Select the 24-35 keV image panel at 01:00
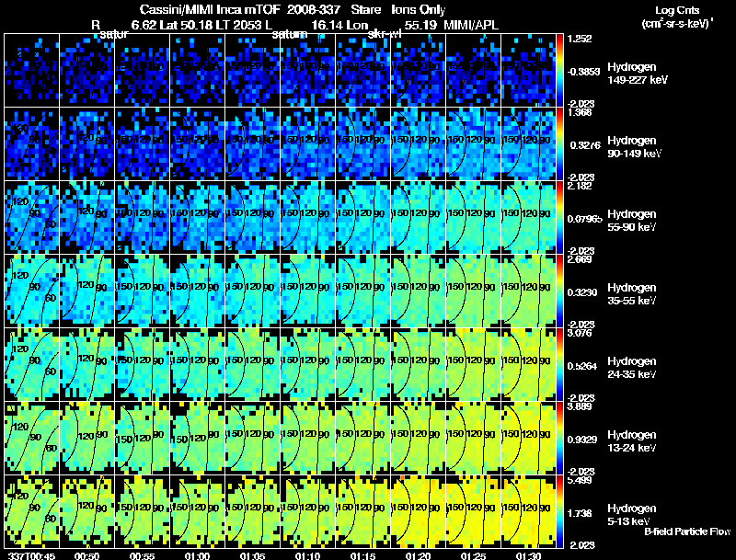 pyautogui.click(x=197, y=364)
